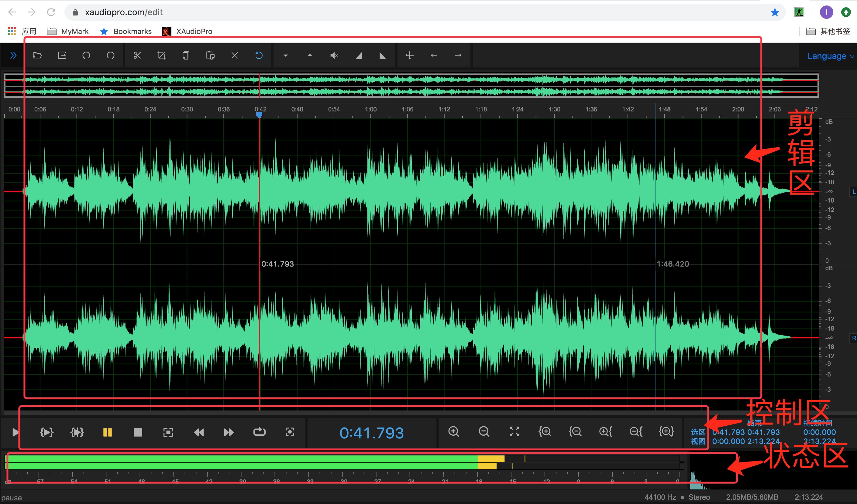Screen dimensions: 857x504
Task: Click the 选区 selection button
Action: (698, 432)
